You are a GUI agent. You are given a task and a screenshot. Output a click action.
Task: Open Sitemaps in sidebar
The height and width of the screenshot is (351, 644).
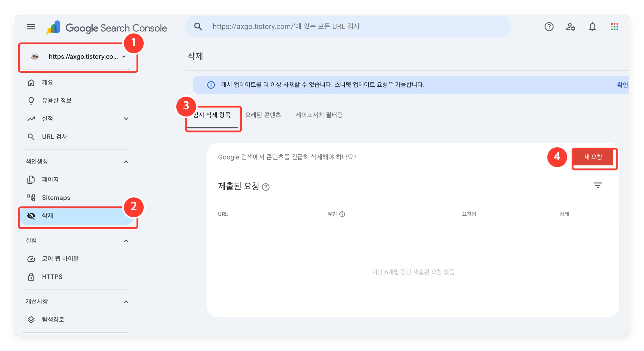(77, 198)
